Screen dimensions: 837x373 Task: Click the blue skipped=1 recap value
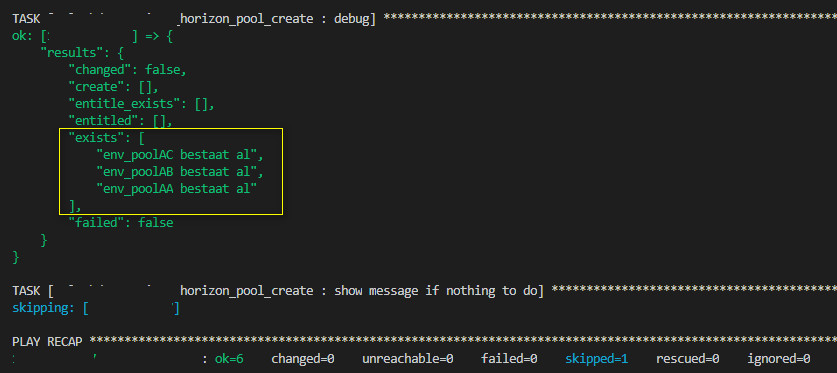pyautogui.click(x=597, y=359)
